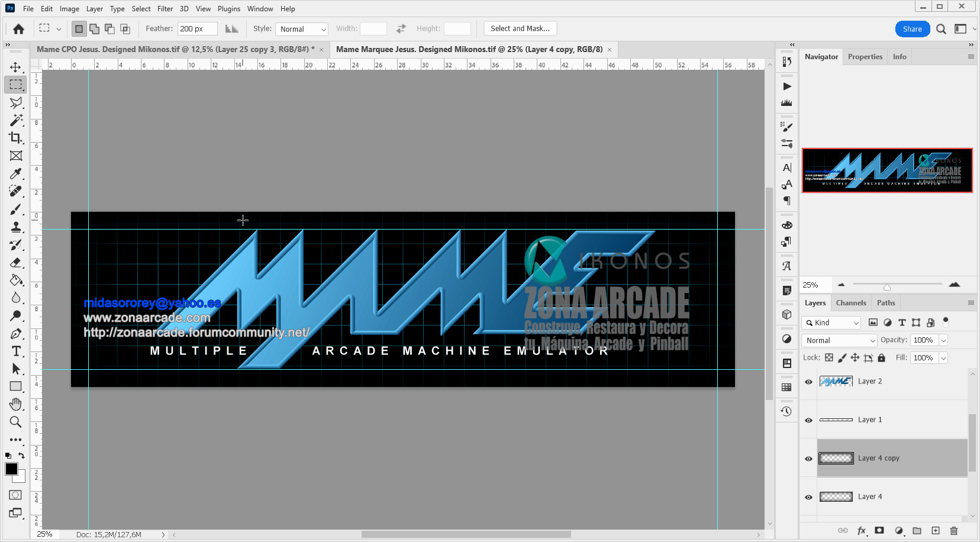Open the Filter menu

click(165, 8)
